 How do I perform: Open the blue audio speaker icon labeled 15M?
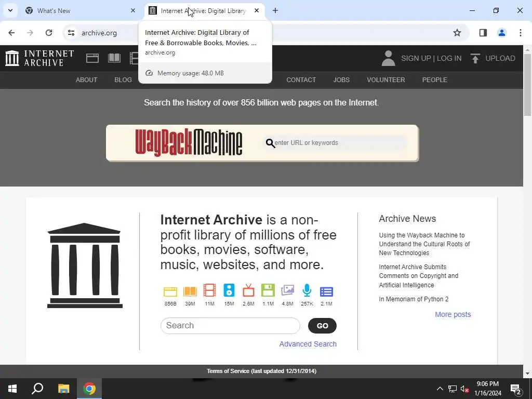(x=229, y=291)
